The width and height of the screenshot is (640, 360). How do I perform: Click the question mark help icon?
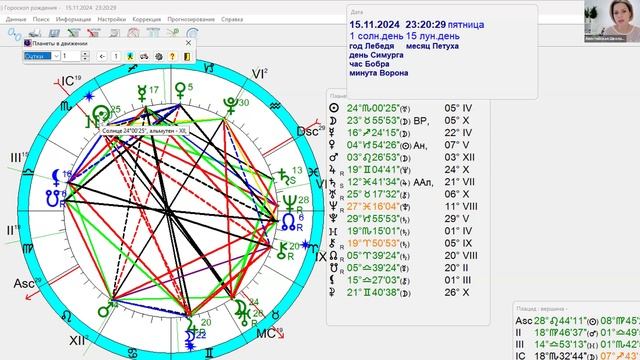click(x=172, y=56)
